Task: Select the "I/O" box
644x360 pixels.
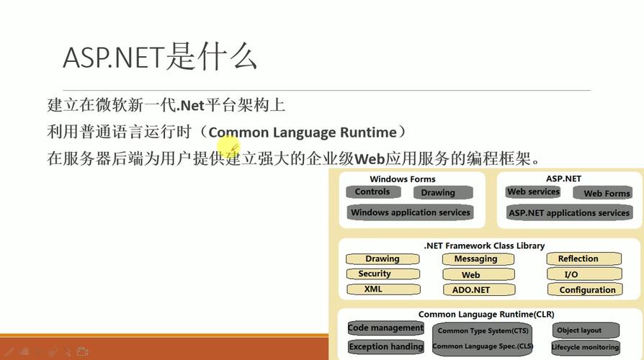Action: [584, 274]
